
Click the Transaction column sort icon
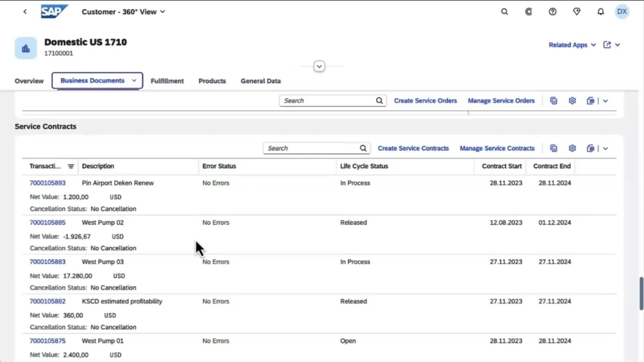pos(71,166)
